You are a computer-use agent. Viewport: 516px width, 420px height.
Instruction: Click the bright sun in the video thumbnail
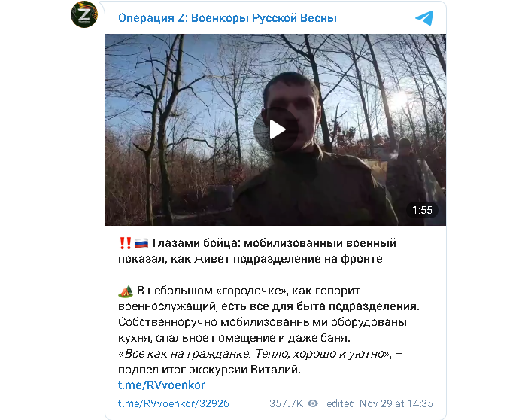coord(399,99)
